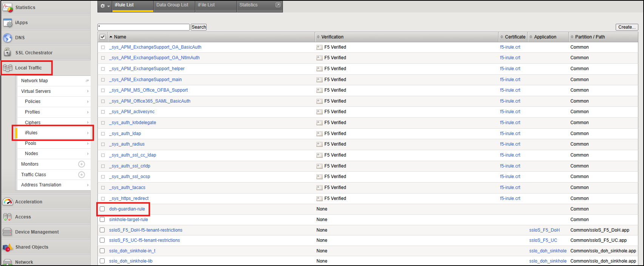
Task: Check the doh-guardian-rule checkbox
Action: 102,209
